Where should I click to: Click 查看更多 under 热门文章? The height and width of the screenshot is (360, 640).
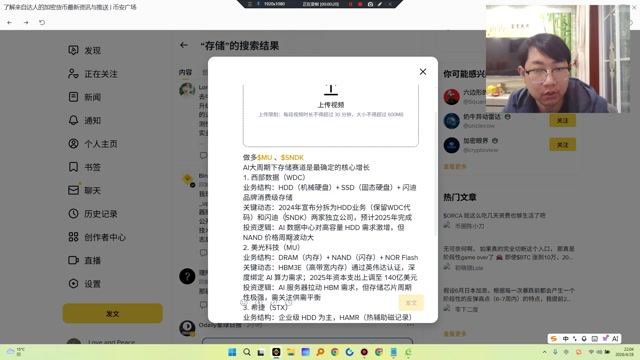pyautogui.click(x=455, y=334)
